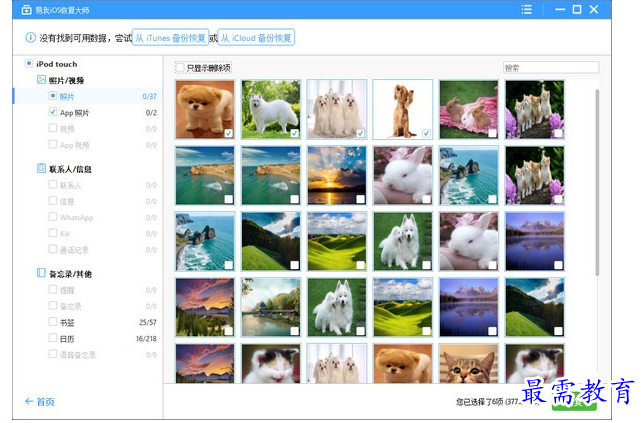
Task: Tick the disabled 视频 checkbox
Action: point(52,128)
